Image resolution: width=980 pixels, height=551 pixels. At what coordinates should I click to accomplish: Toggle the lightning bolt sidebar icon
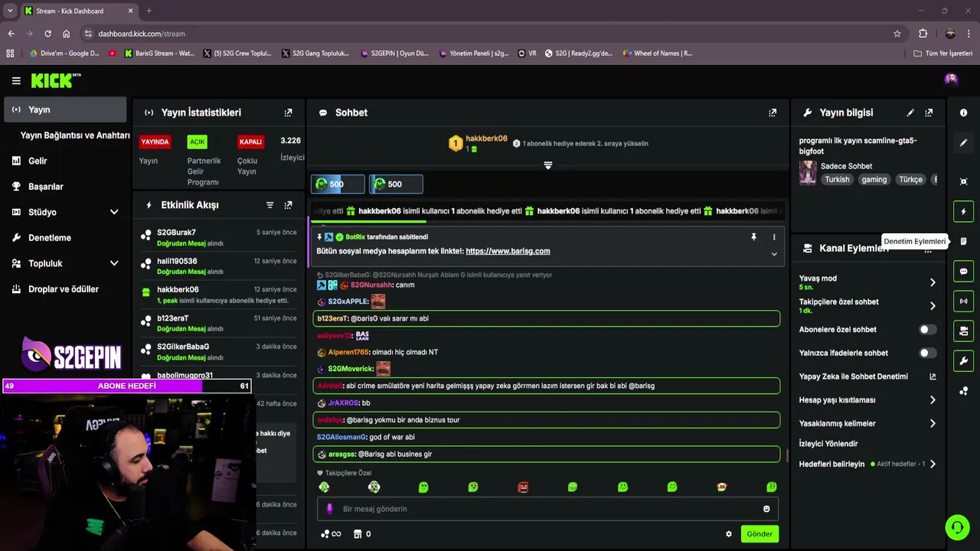(963, 211)
